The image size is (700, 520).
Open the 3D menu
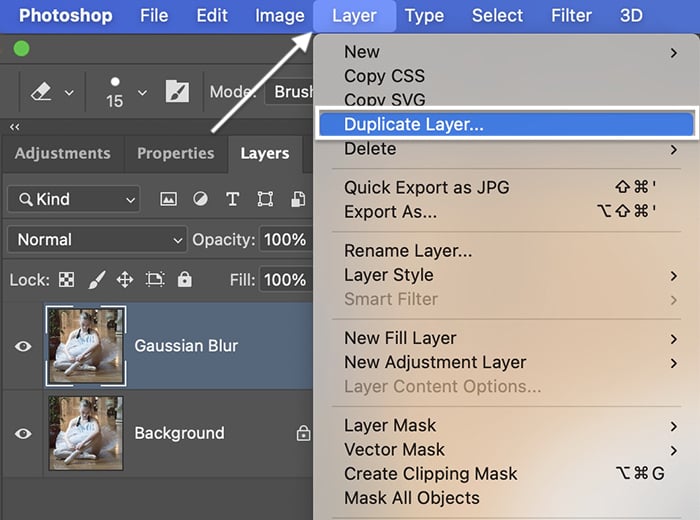[631, 16]
